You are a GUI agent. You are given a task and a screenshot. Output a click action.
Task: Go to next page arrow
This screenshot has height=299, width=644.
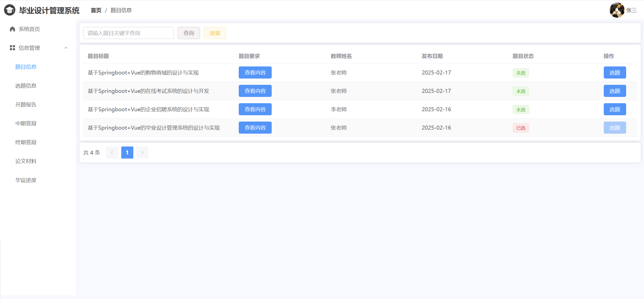(142, 153)
